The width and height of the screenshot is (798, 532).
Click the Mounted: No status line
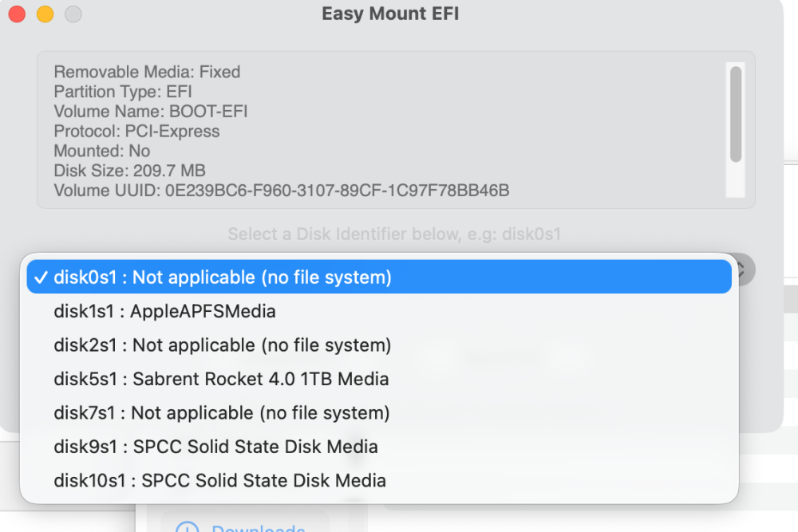(102, 151)
